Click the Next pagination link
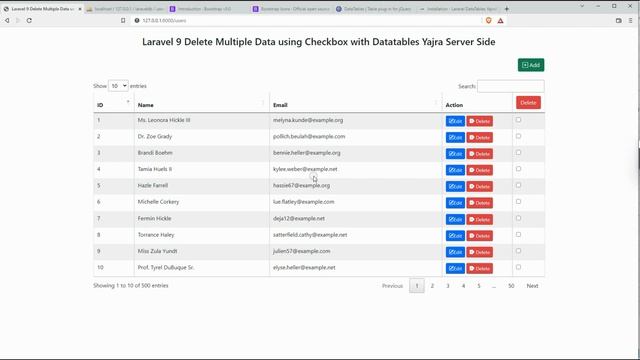 532,286
